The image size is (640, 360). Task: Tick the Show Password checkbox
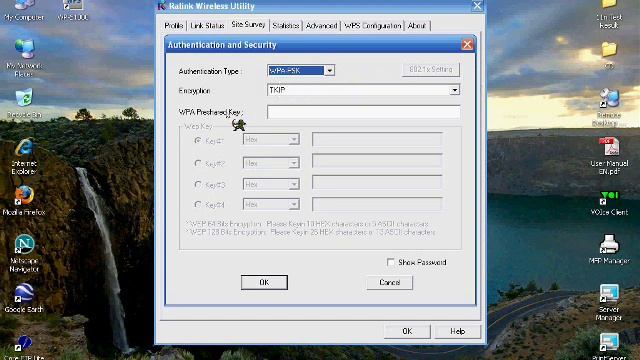coord(391,262)
